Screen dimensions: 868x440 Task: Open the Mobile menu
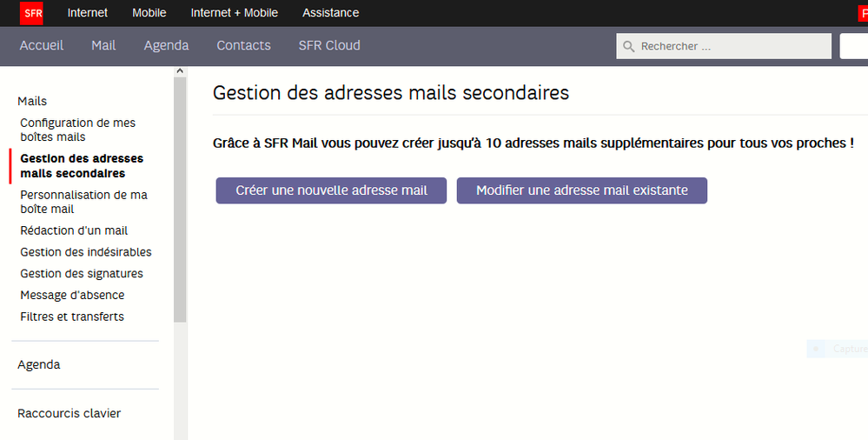click(149, 13)
